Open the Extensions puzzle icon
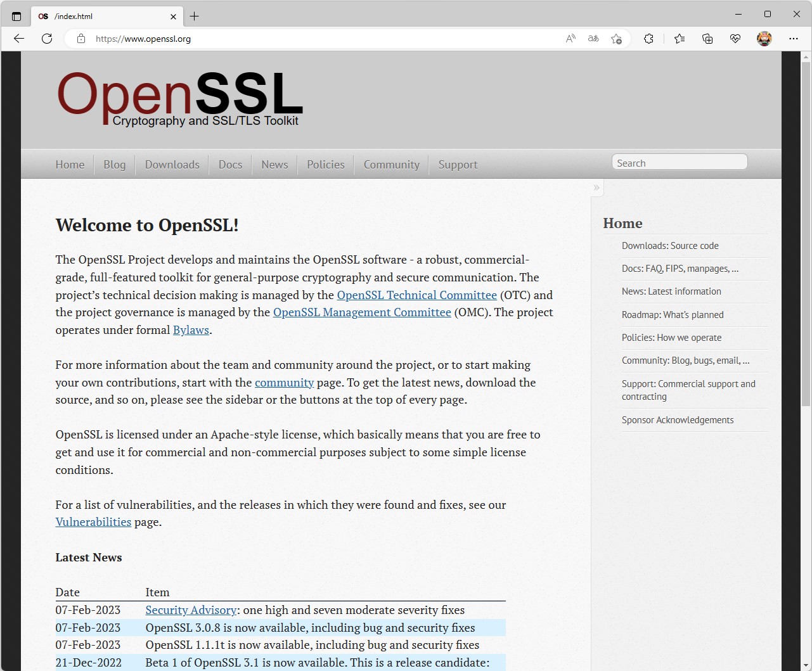 [648, 39]
